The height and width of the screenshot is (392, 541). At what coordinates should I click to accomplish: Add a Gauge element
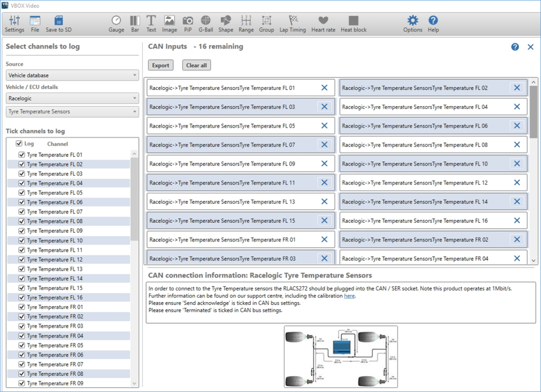pyautogui.click(x=116, y=24)
